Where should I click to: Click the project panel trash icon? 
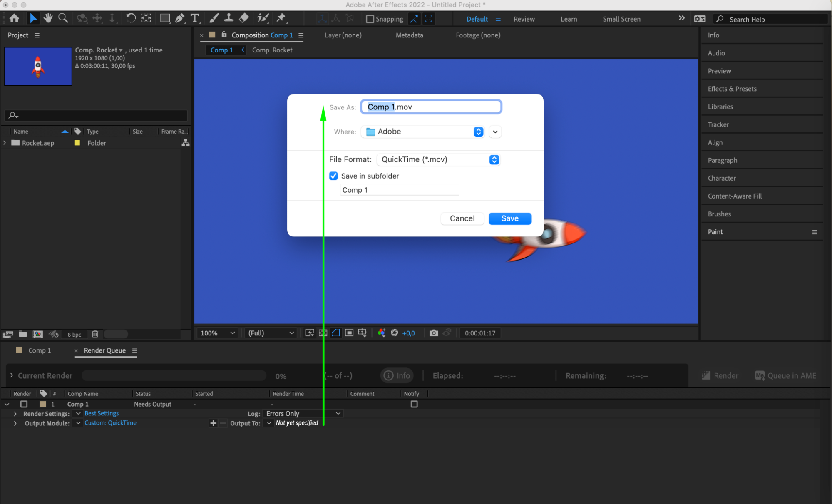tap(95, 334)
